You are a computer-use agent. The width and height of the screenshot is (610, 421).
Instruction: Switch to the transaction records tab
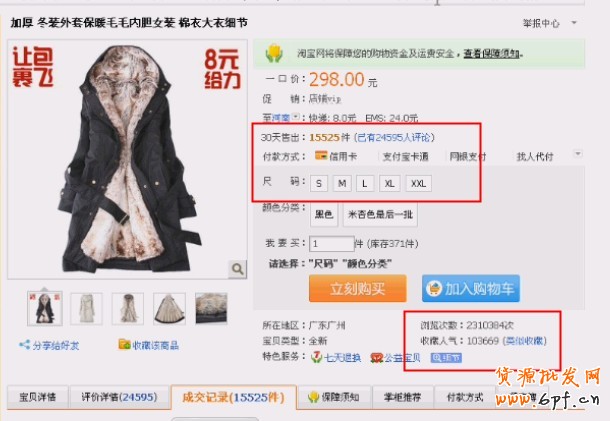tap(233, 397)
